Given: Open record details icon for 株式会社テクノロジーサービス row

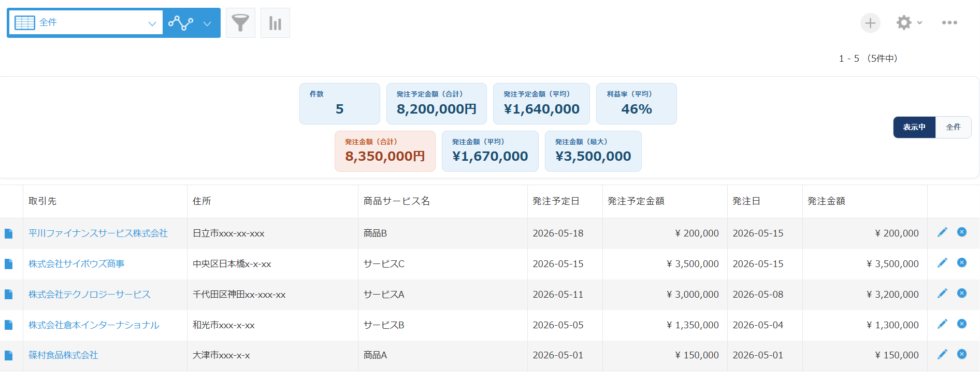Looking at the screenshot, I should (x=8, y=295).
